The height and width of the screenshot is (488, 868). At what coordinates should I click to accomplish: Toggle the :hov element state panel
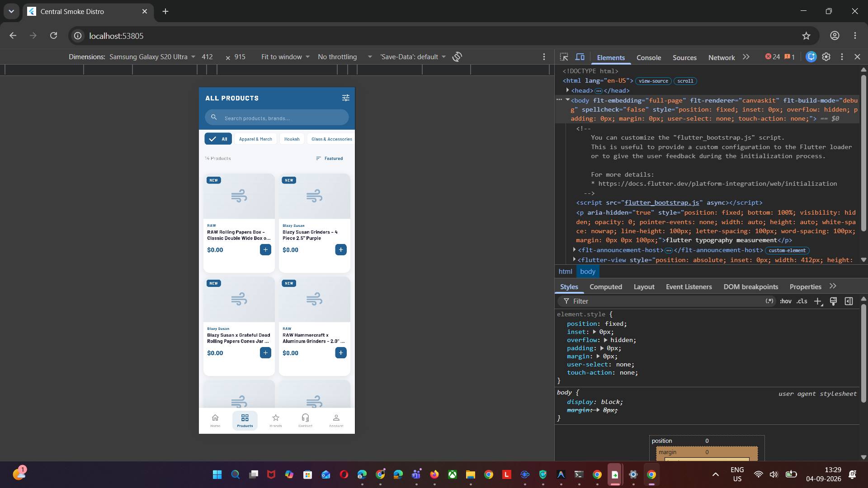[785, 301]
